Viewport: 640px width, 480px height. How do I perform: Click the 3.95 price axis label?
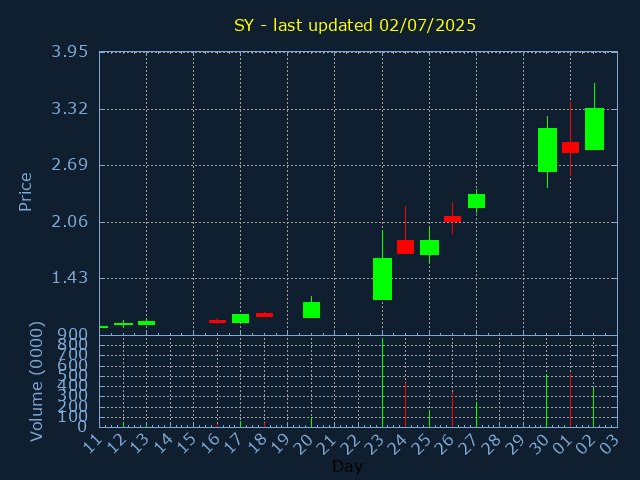69,52
